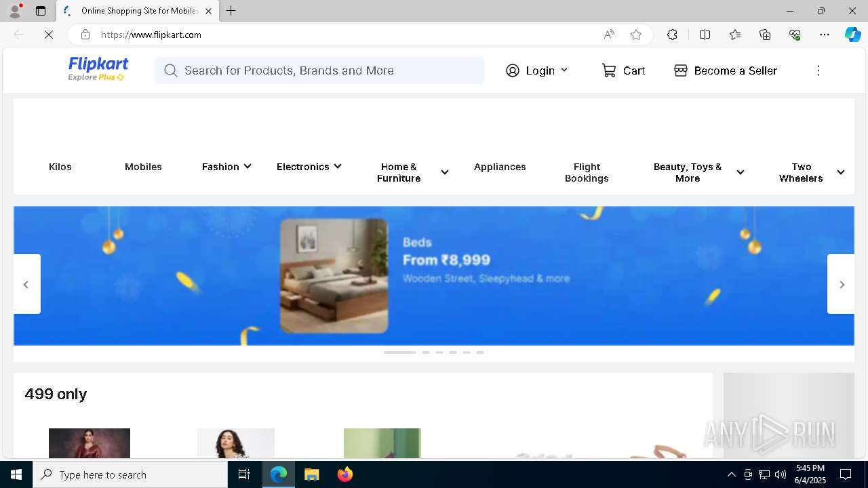Add page to favorites star

click(636, 35)
